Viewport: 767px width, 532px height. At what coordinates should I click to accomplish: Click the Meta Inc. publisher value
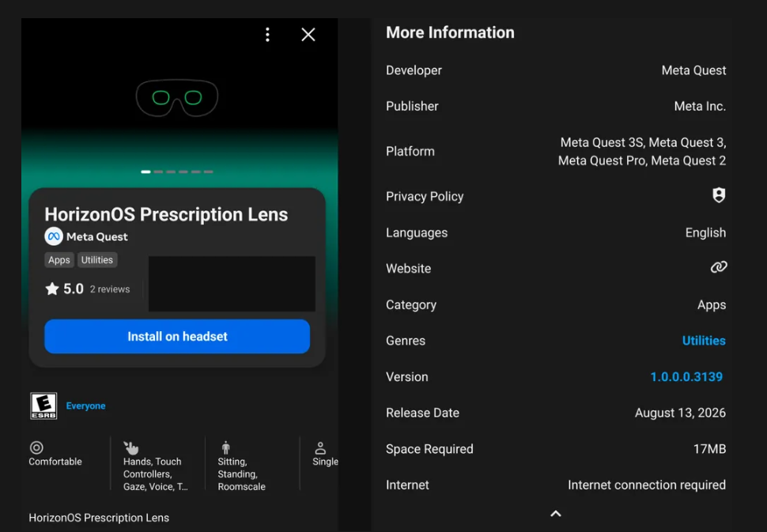[700, 106]
